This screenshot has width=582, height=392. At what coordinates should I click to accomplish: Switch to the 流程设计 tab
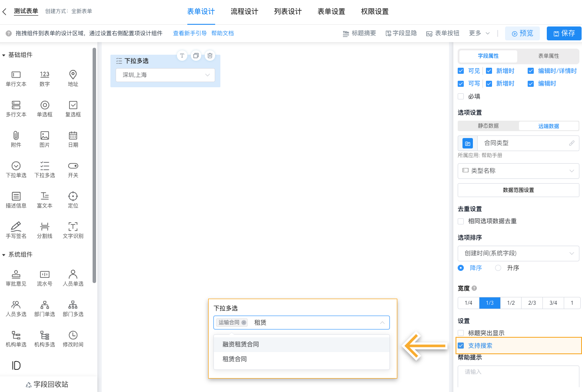(244, 12)
